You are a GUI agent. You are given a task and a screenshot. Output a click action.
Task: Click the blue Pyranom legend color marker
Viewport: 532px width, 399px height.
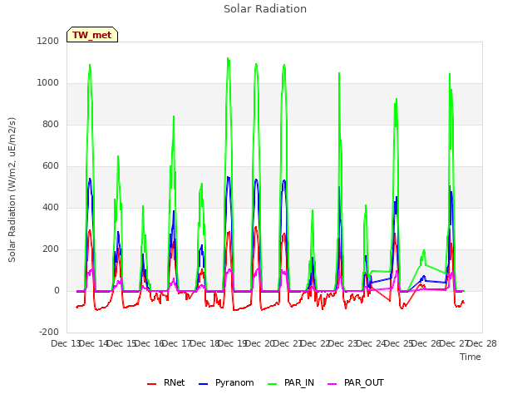(x=203, y=384)
